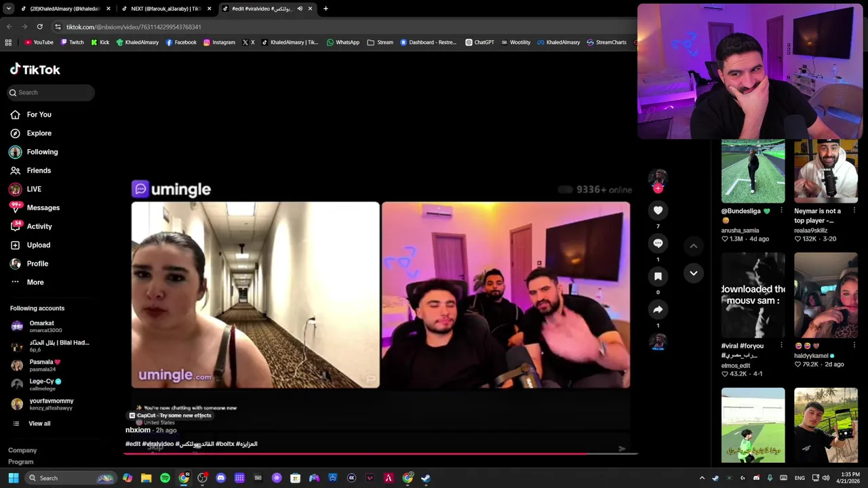Open realaa9skillz creator name
868x488 pixels.
(812, 230)
